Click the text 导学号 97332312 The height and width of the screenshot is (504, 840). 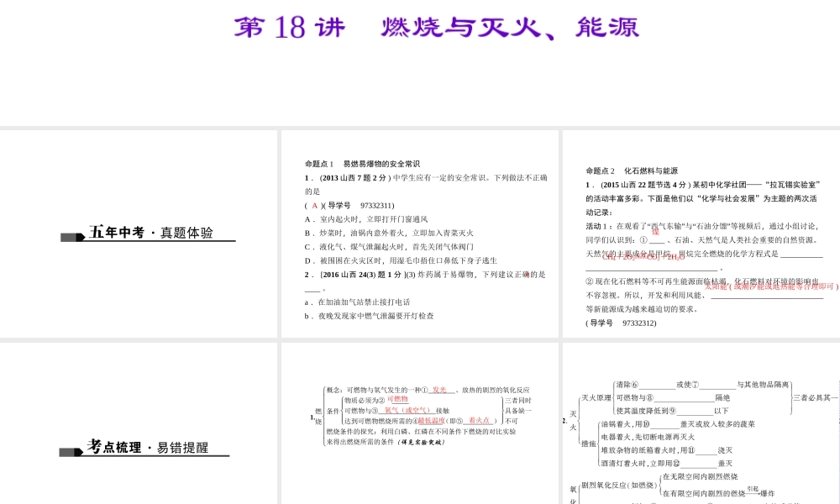tap(621, 323)
